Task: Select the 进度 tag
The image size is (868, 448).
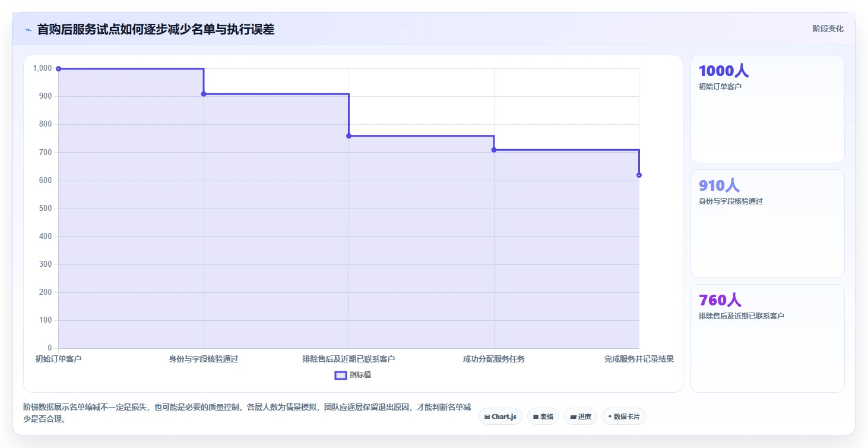Action: pos(580,417)
